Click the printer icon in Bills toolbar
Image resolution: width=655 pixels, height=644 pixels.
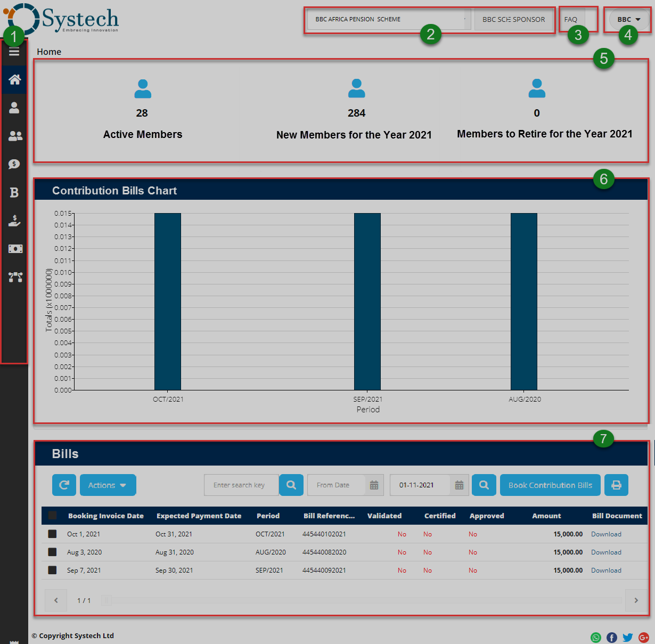point(616,485)
